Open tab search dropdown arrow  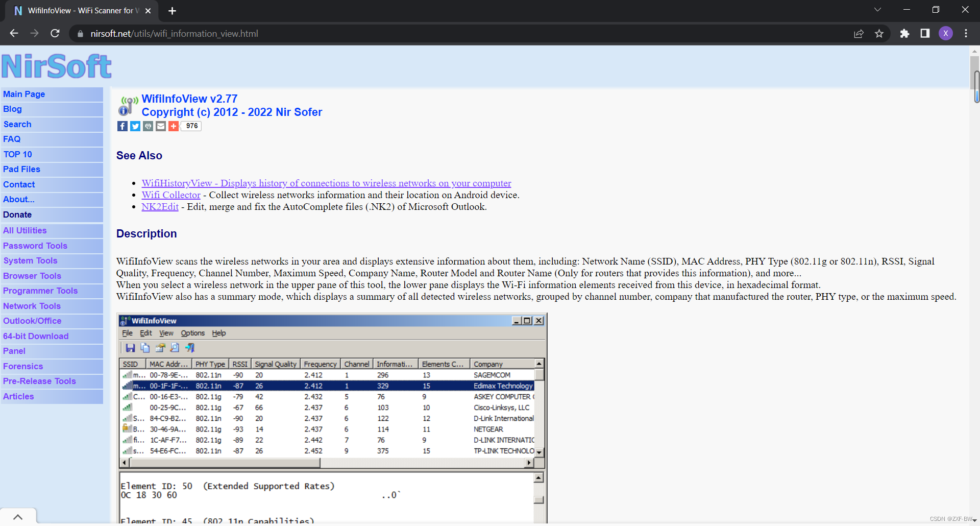[877, 10]
